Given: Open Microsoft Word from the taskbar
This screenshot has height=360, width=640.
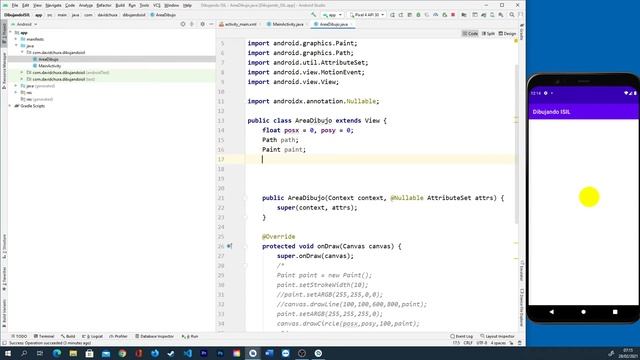Looking at the screenshot, I should 269,353.
